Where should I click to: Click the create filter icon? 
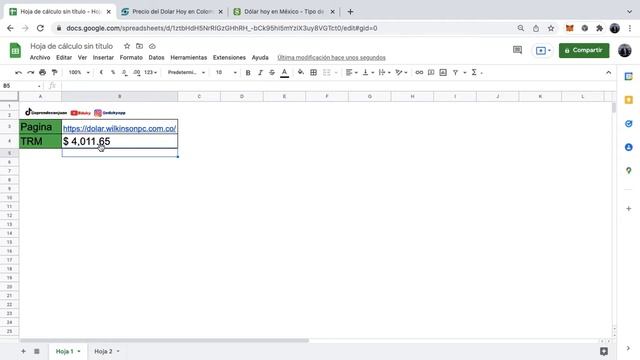455,72
